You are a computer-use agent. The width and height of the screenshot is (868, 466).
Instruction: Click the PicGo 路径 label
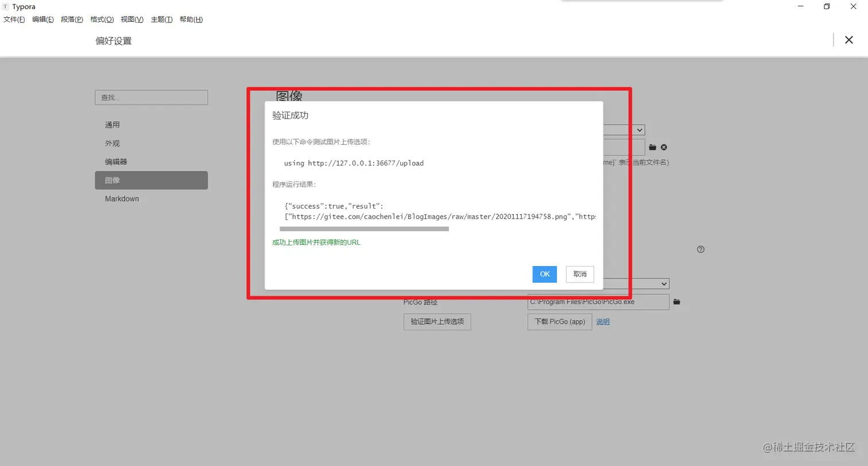click(420, 302)
